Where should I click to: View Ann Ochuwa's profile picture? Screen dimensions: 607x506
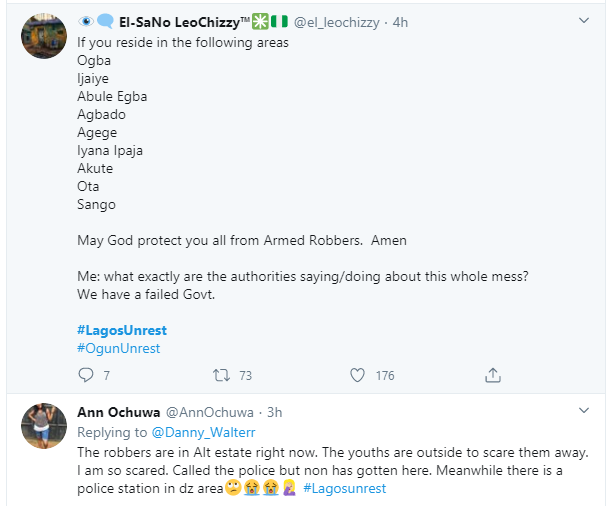click(44, 428)
